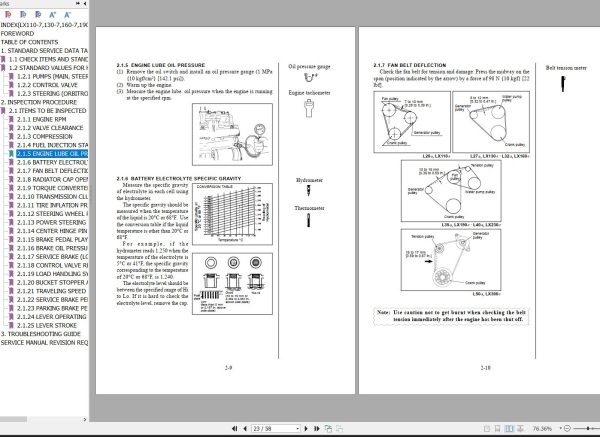The width and height of the screenshot is (600, 437).
Task: Click the bookmarks panel scroll-right arrow
Action: pyautogui.click(x=85, y=419)
